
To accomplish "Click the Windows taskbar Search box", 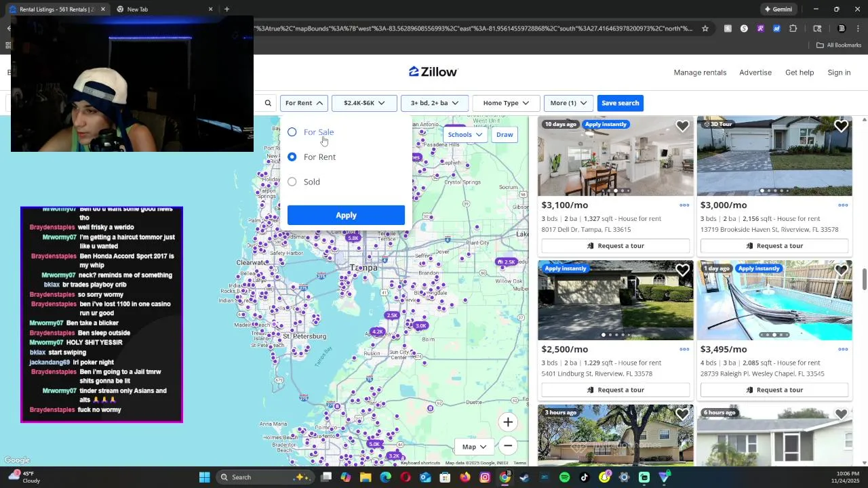I will (x=264, y=477).
